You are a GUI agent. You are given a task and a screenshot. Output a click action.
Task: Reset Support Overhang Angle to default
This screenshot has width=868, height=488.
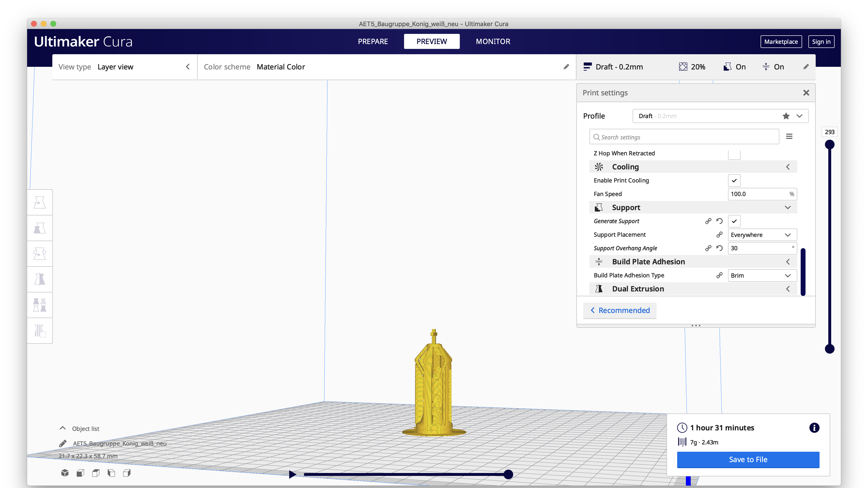pos(719,248)
